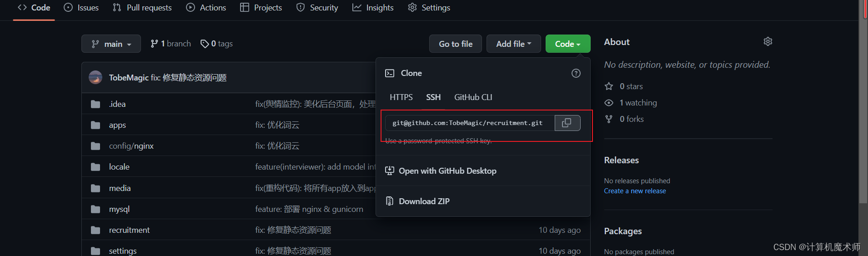This screenshot has height=256, width=868.
Task: Click the branch icon beside 1 branch
Action: 155,44
